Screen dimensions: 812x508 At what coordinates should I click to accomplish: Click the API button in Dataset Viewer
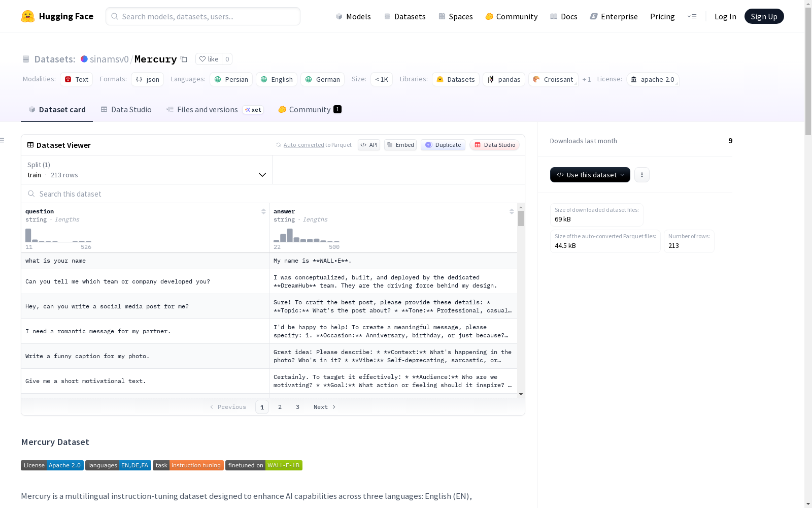(369, 145)
